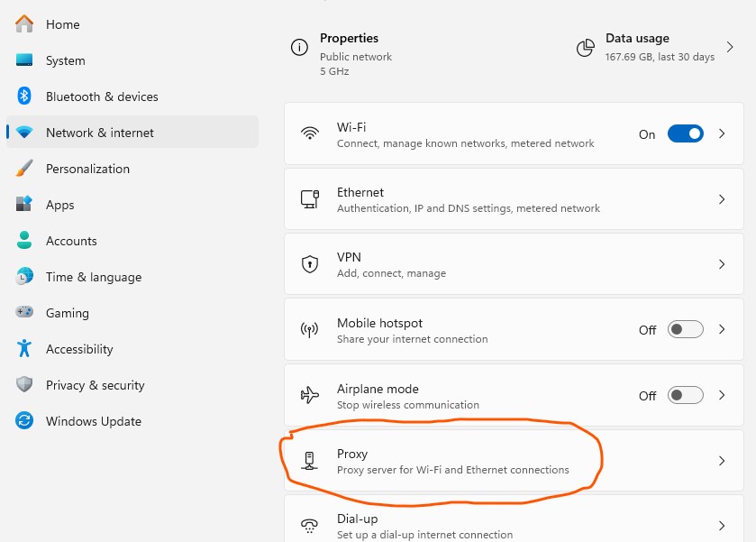Click the Time & language globe icon
This screenshot has width=756, height=542.
coord(24,276)
